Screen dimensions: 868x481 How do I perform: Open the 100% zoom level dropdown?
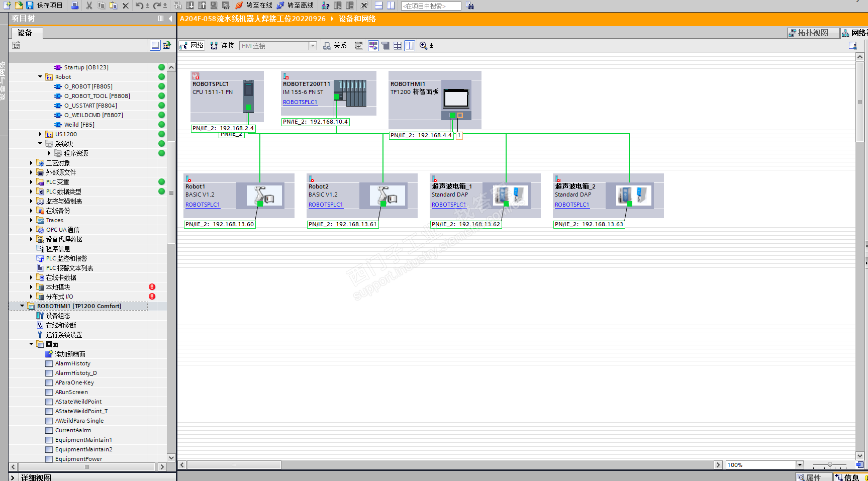point(800,465)
